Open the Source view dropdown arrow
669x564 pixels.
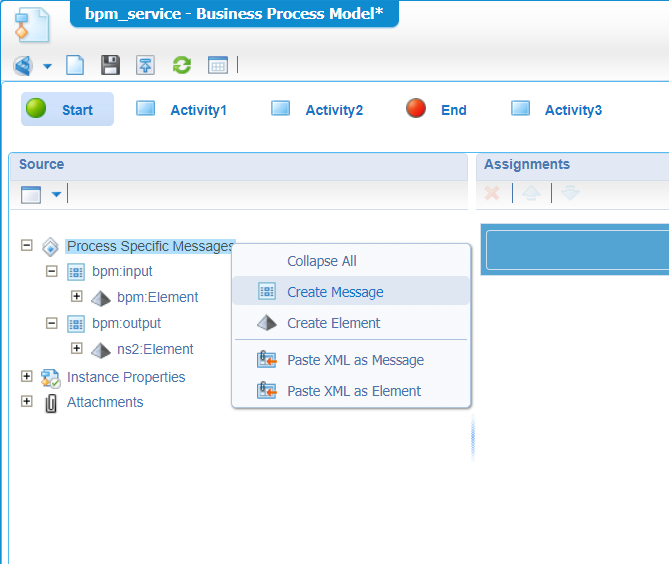click(56, 194)
